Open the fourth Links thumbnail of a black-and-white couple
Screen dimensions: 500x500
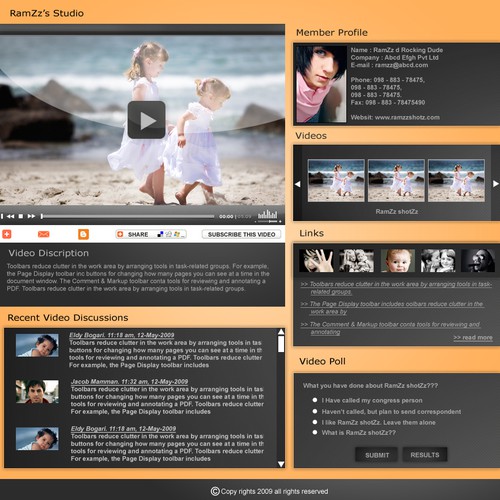pyautogui.click(x=438, y=260)
